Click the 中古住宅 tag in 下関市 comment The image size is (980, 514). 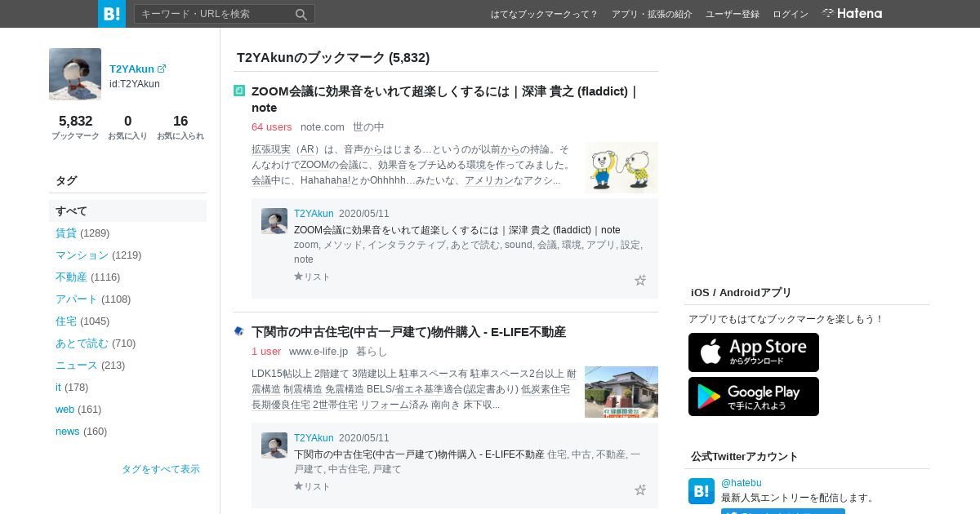[x=347, y=469]
